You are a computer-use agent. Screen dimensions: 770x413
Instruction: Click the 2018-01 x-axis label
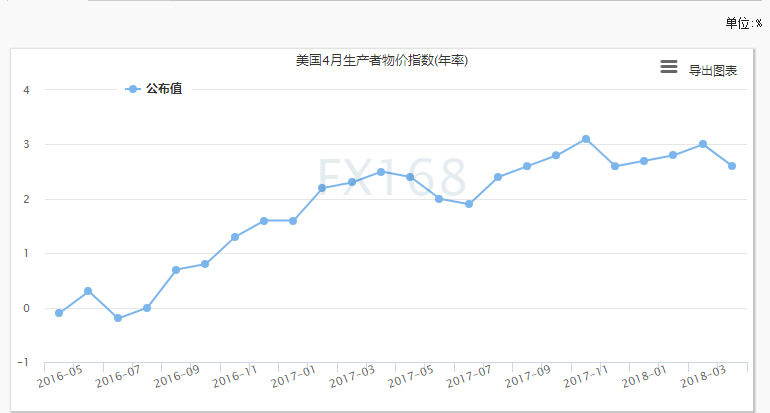(x=645, y=377)
